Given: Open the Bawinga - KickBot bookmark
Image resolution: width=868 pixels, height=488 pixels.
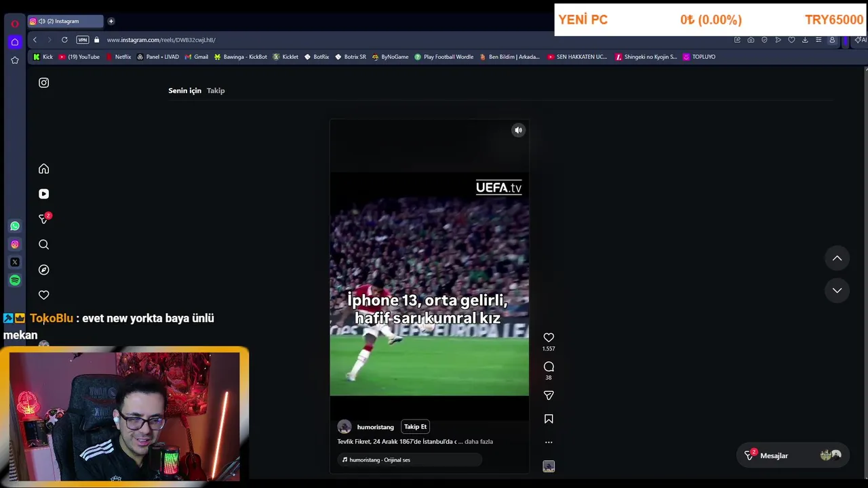Looking at the screenshot, I should 241,57.
